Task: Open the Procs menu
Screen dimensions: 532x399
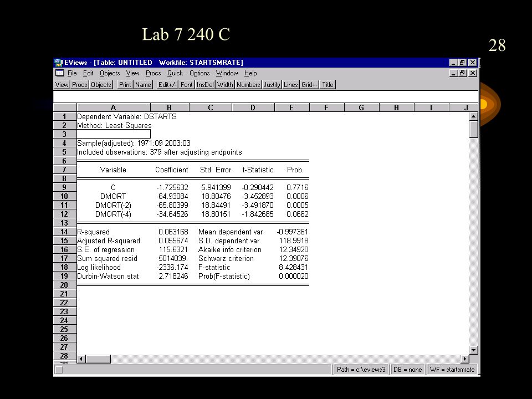Action: point(154,73)
